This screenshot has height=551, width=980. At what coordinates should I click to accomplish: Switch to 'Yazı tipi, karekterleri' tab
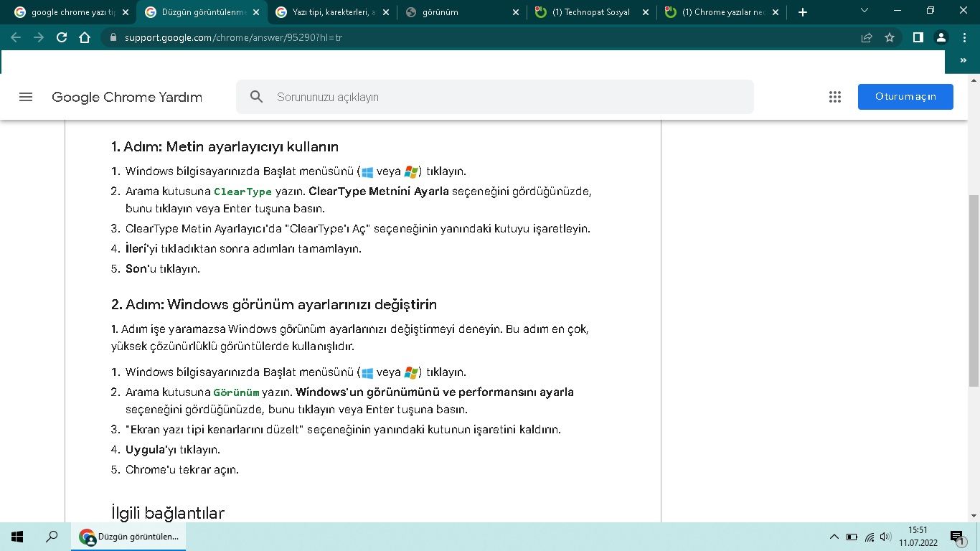pos(331,12)
